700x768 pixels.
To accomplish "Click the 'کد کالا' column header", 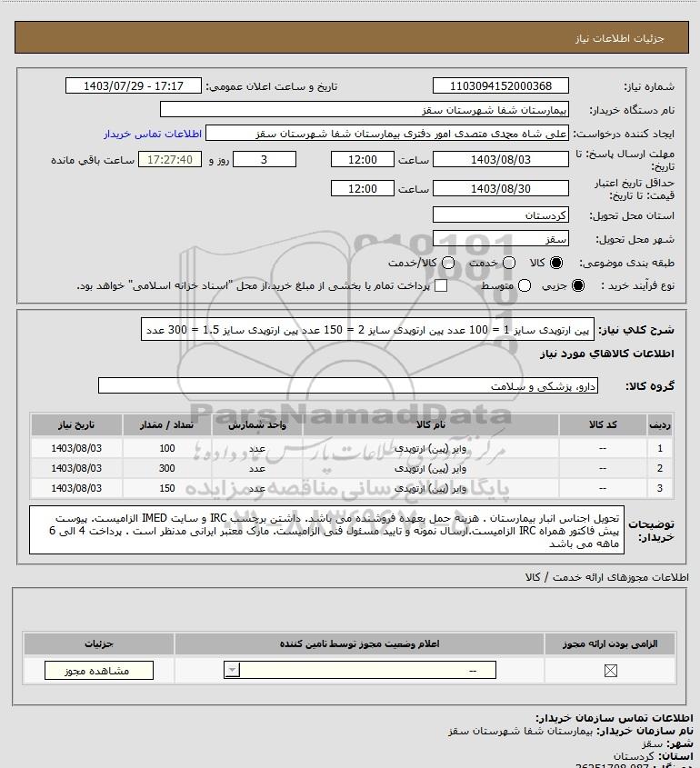I will click(603, 424).
